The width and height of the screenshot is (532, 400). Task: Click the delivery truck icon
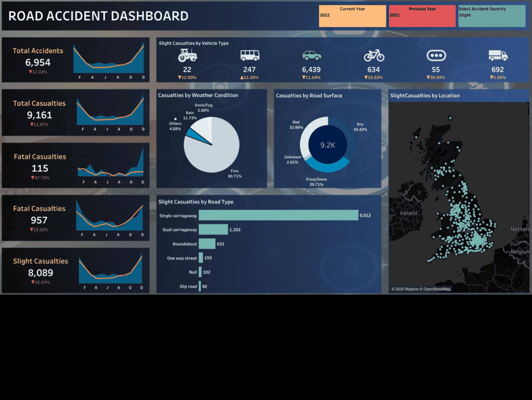[x=498, y=55]
